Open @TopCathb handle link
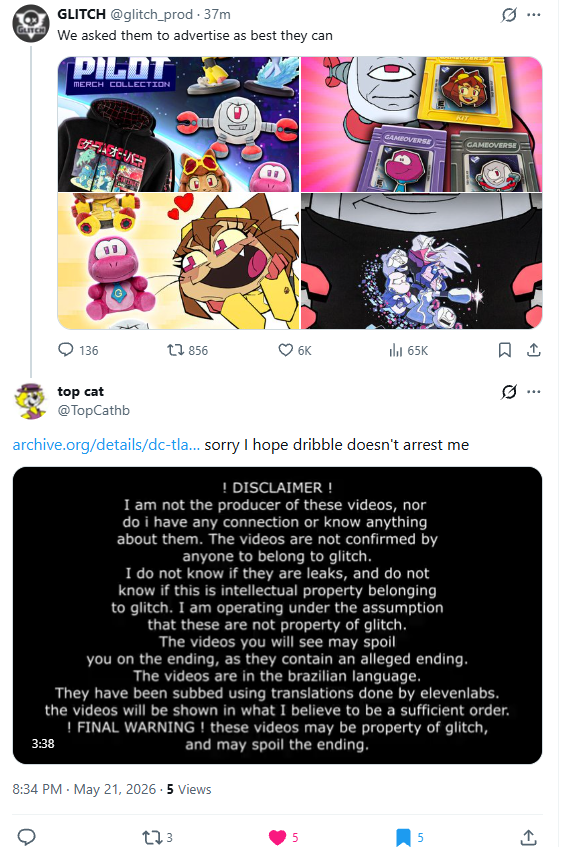 tap(93, 411)
